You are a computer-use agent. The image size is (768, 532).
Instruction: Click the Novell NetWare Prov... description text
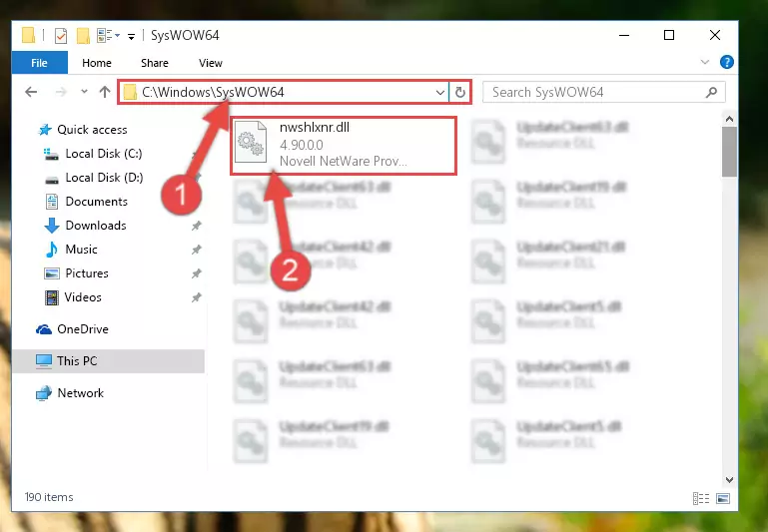pyautogui.click(x=343, y=161)
